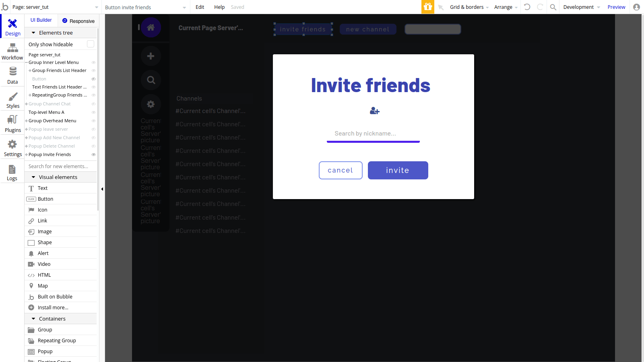The height and width of the screenshot is (362, 644).
Task: Open the Workflow editor from the sidebar
Action: coord(12,51)
